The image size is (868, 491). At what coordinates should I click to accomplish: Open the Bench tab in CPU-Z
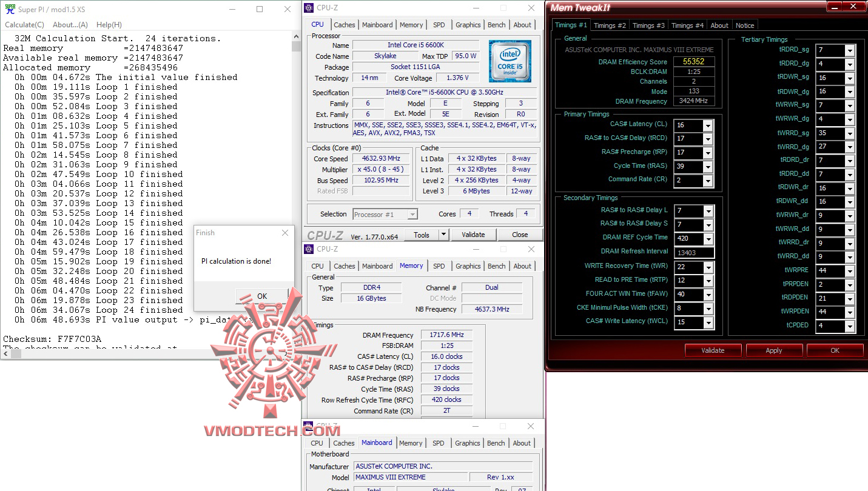point(496,25)
